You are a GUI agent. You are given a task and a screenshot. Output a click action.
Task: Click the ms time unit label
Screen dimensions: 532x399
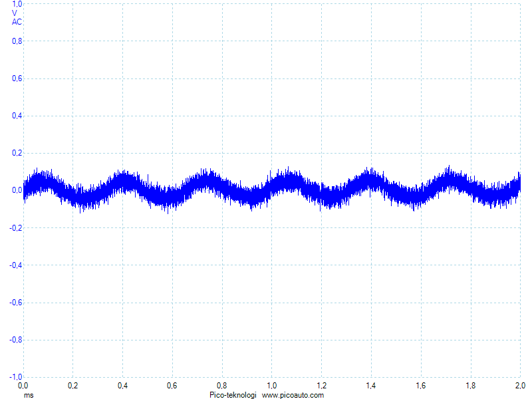[29, 395]
